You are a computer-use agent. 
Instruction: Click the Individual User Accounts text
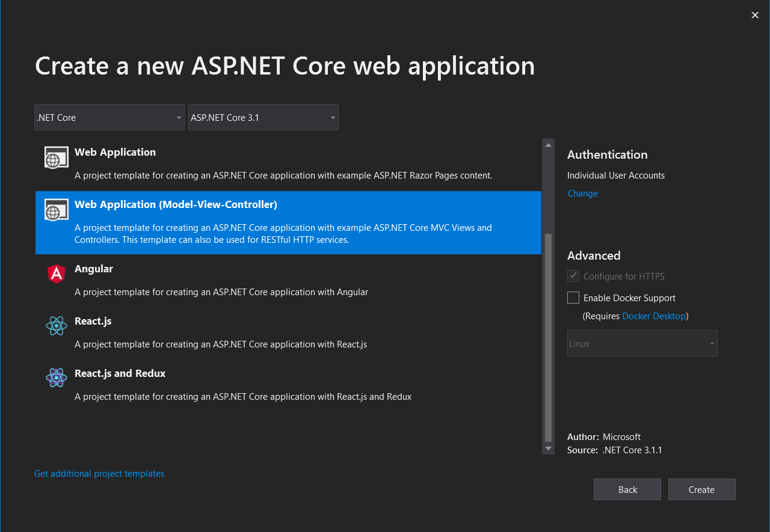pyautogui.click(x=616, y=176)
